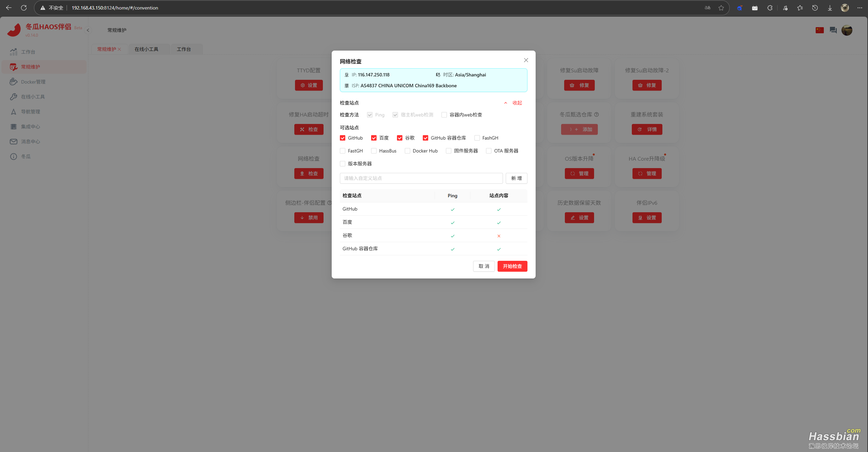Open the chat messages icon in header

[x=833, y=30]
